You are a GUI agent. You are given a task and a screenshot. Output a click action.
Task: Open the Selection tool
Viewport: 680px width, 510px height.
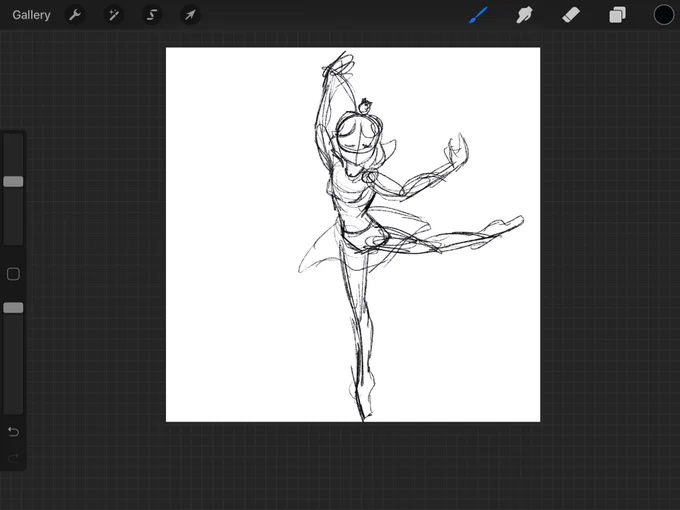(152, 15)
